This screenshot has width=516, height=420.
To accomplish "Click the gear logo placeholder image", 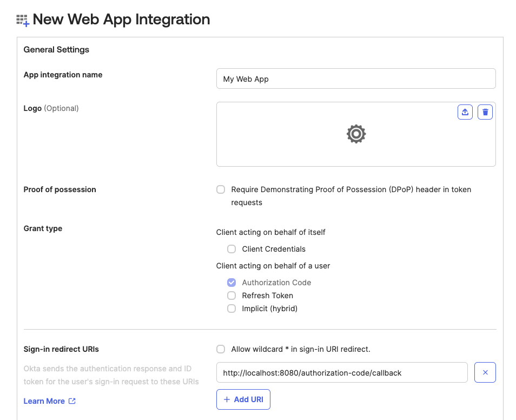I will tap(356, 134).
